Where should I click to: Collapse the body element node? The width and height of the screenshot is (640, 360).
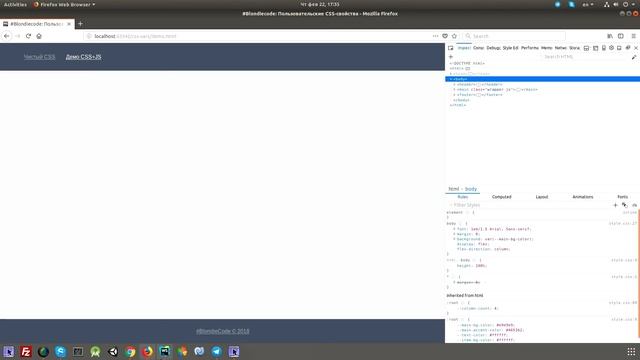pyautogui.click(x=451, y=79)
